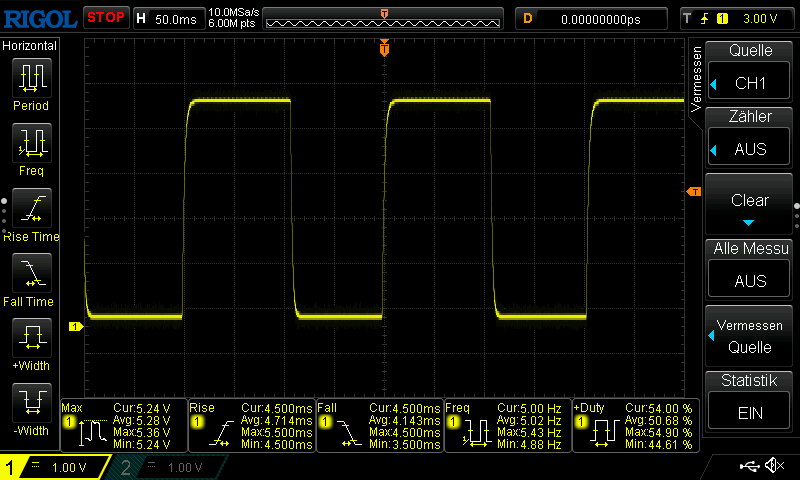Expand the Clear menu arrow

748,222
